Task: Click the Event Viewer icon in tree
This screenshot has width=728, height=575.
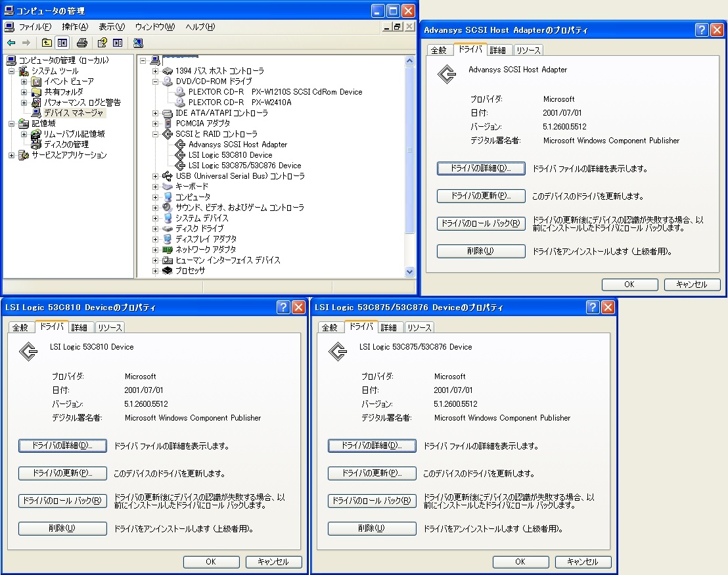Action: (36, 81)
